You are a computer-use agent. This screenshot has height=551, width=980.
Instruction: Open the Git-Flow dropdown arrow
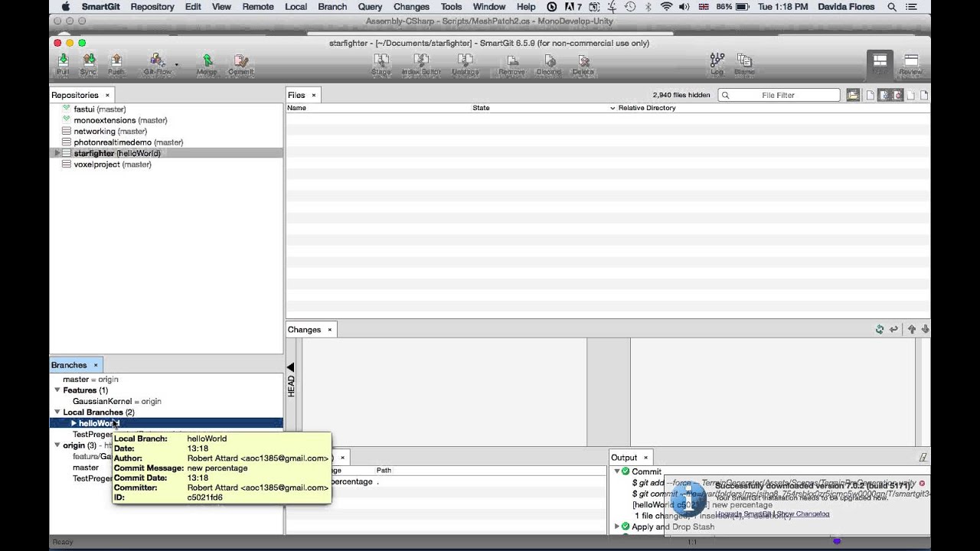[x=177, y=64]
